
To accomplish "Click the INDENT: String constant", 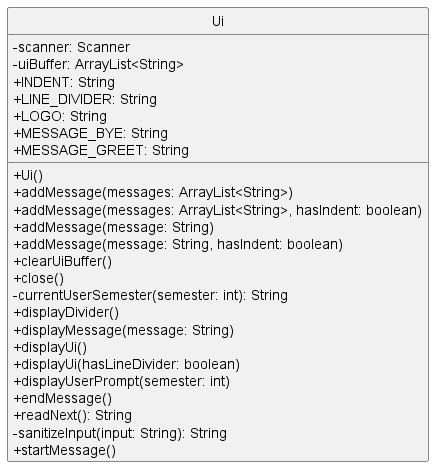I will coord(64,82).
